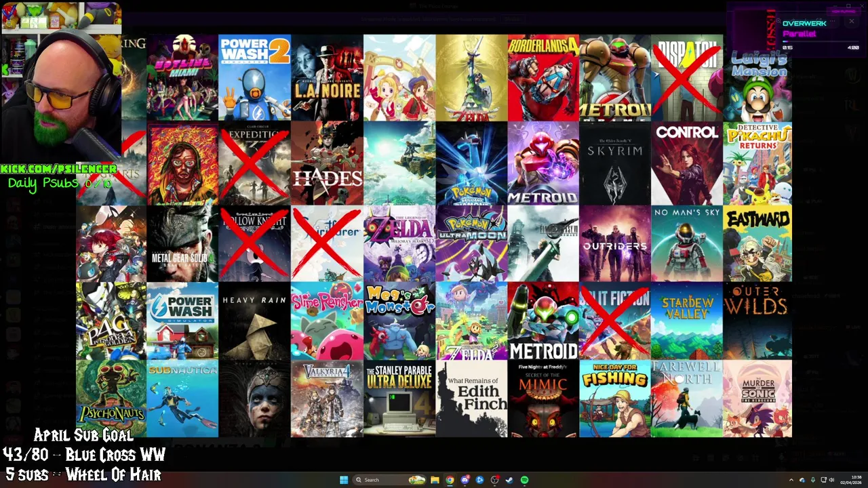The height and width of the screenshot is (488, 868).
Task: Pick the Metroid Prime cover in top row
Action: pos(615,78)
